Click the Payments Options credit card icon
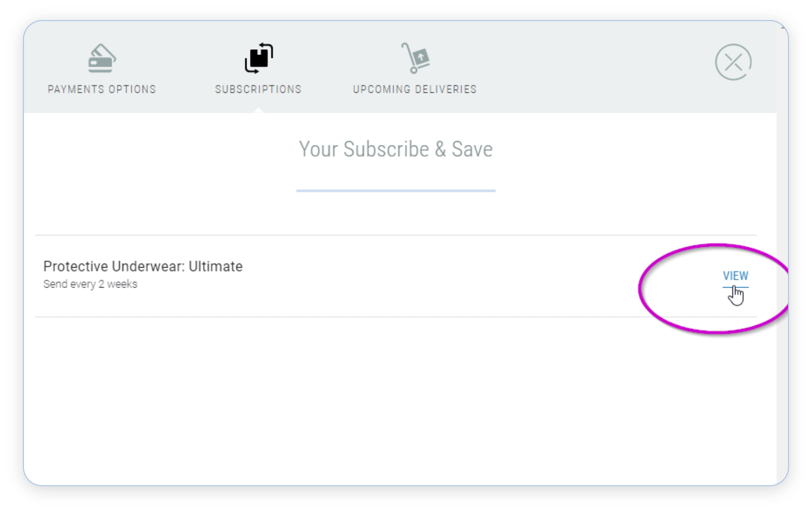The image size is (812, 512). point(102,58)
